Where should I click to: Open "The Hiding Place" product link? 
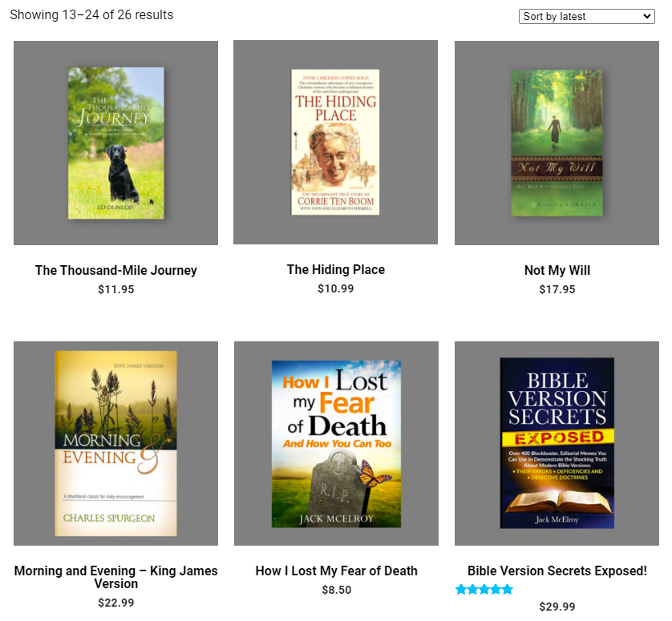pos(335,270)
